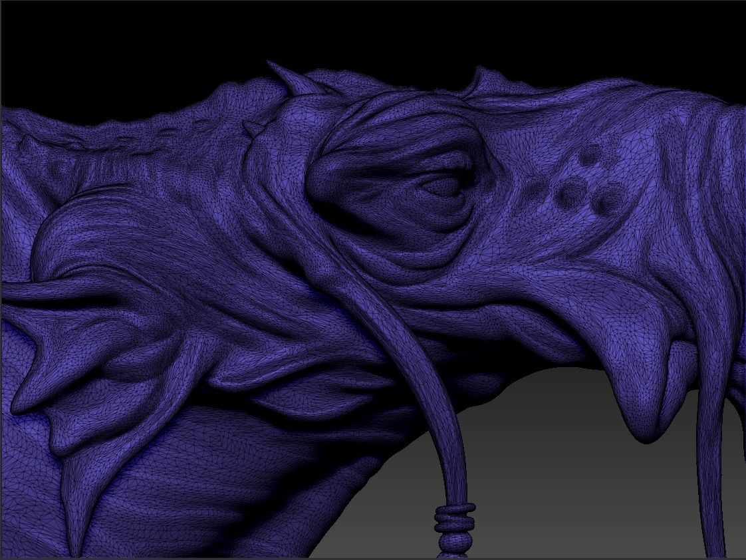Click the creature's closed eyelid on the sculpt
Screen dimensions: 746x560
point(442,185)
